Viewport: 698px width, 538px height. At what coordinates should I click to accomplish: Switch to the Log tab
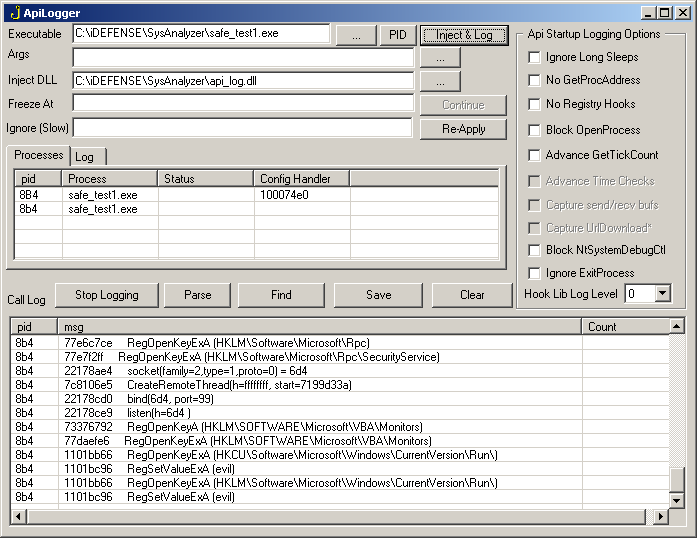(x=85, y=157)
